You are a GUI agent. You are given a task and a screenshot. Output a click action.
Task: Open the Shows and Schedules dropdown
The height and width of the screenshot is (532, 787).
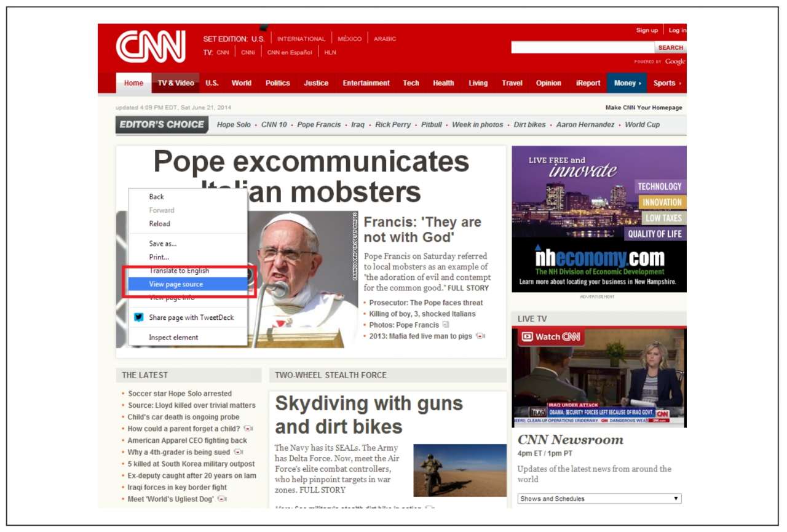coord(599,499)
